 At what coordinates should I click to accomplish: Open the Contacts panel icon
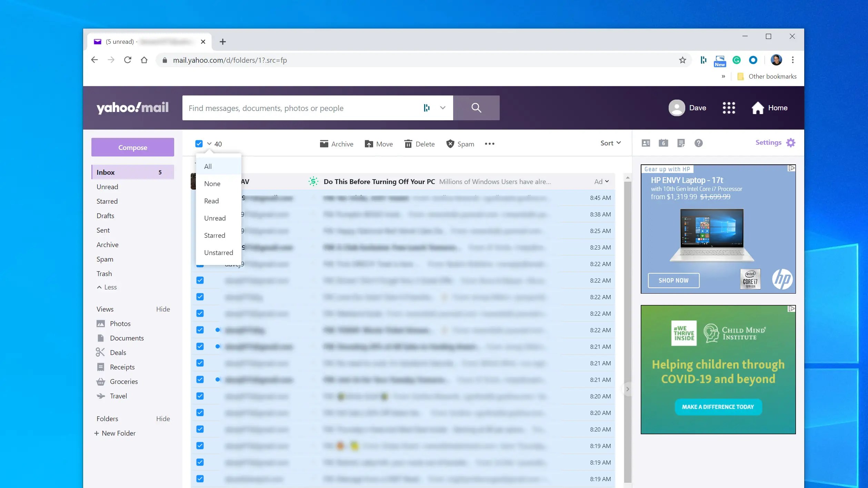646,143
